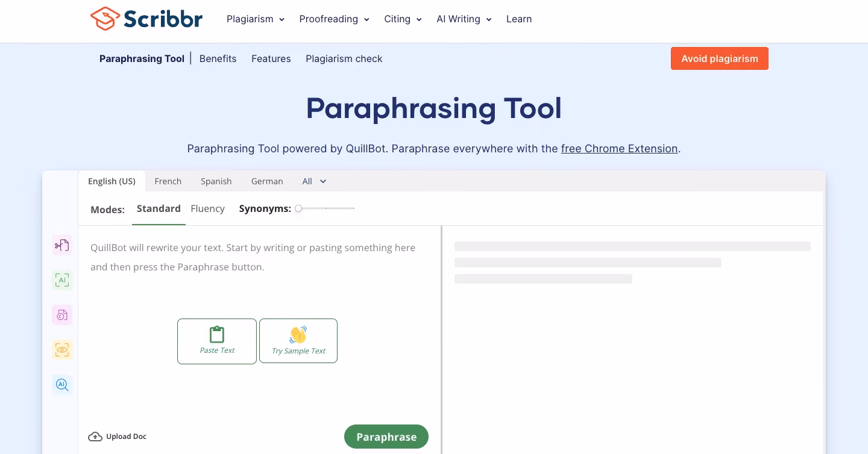
Task: Open the orange eye scan sidebar tool
Action: (62, 350)
